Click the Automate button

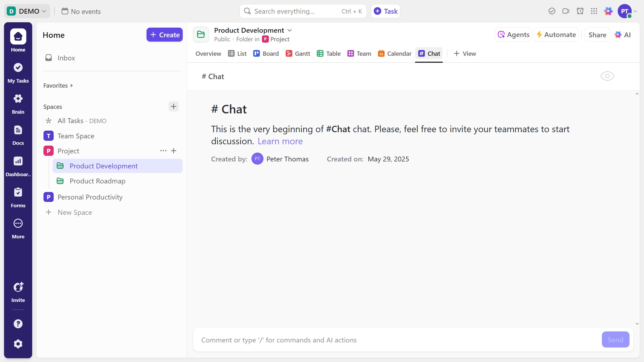[556, 35]
